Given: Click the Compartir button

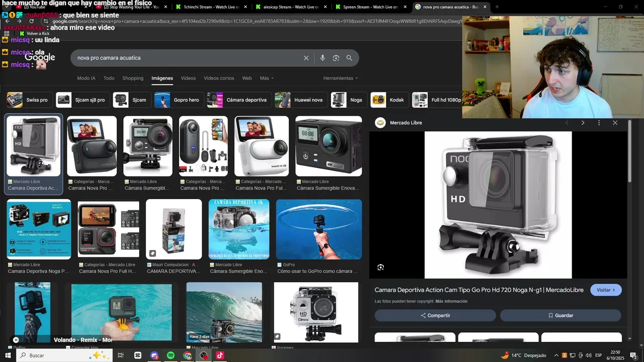Looking at the screenshot, I should (x=435, y=315).
